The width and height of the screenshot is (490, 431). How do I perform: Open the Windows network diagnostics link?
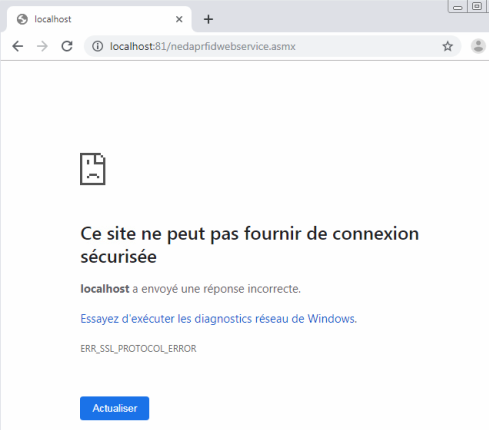(219, 319)
